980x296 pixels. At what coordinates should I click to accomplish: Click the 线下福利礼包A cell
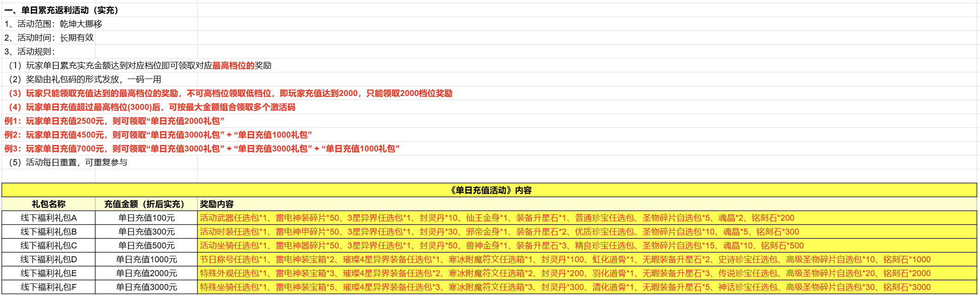[48, 218]
